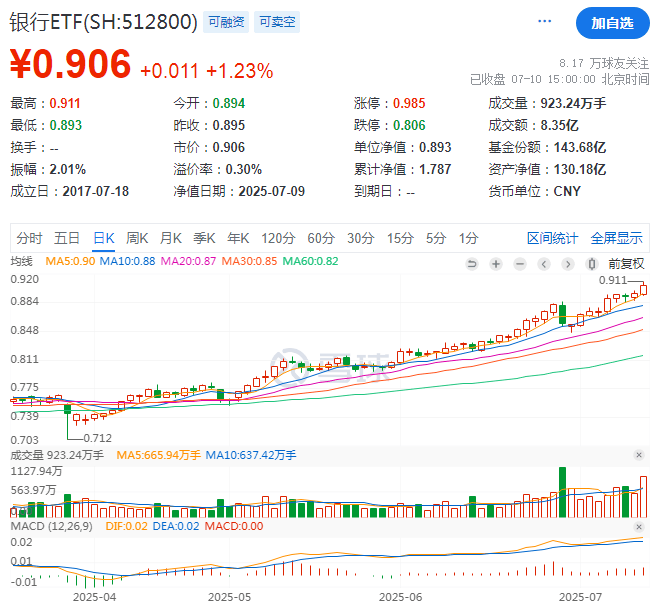
Task: Click the 涨停 0.985 value
Action: 409,103
